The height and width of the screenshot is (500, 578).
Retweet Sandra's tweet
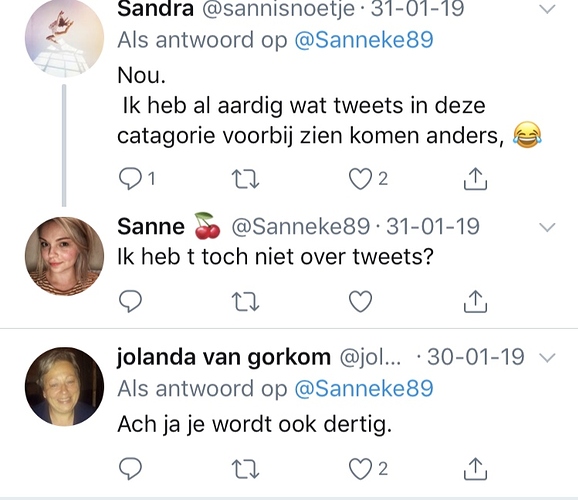pos(245,179)
